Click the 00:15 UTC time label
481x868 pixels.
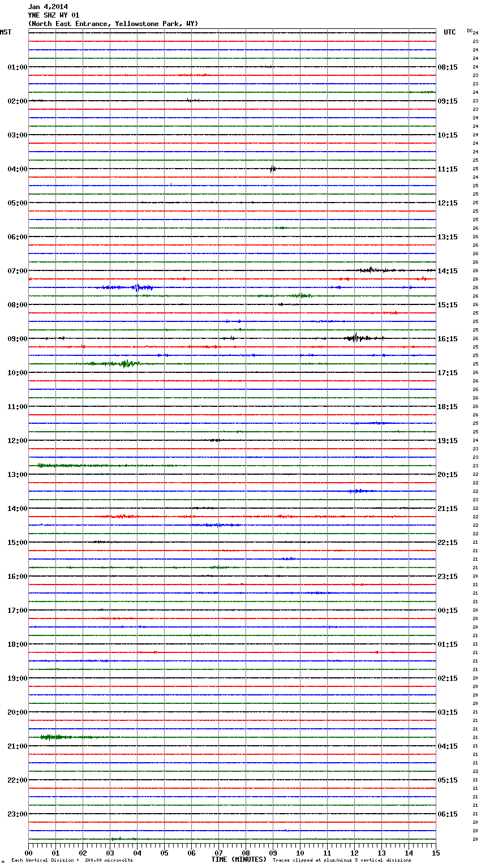448,610
